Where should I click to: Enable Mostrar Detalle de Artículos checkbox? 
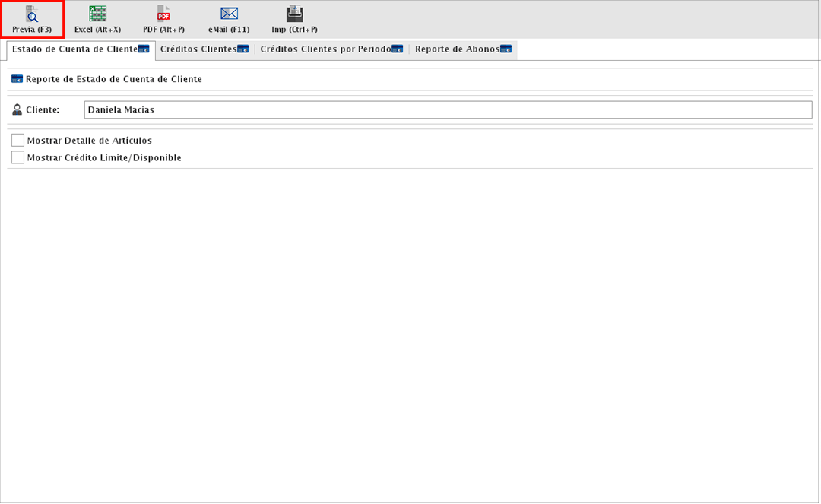[x=18, y=141]
